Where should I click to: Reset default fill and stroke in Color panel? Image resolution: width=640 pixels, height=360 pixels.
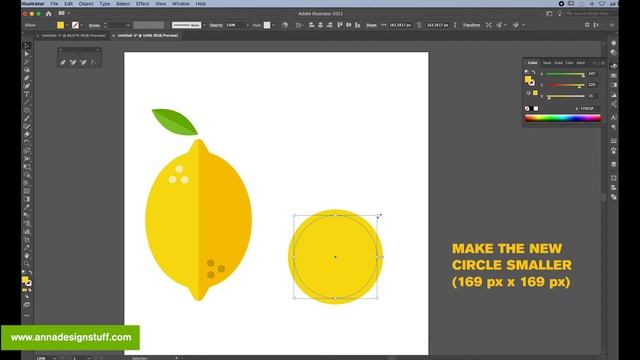(x=527, y=72)
